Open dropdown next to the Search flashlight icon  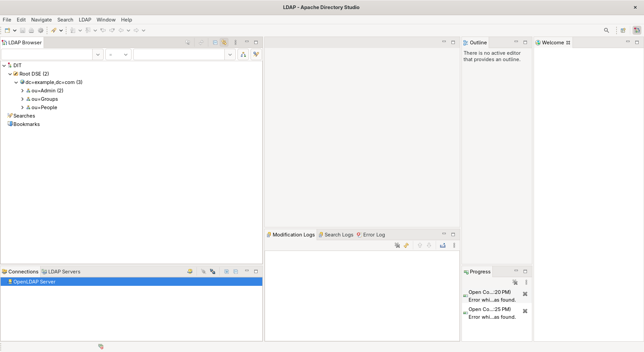[x=61, y=30]
